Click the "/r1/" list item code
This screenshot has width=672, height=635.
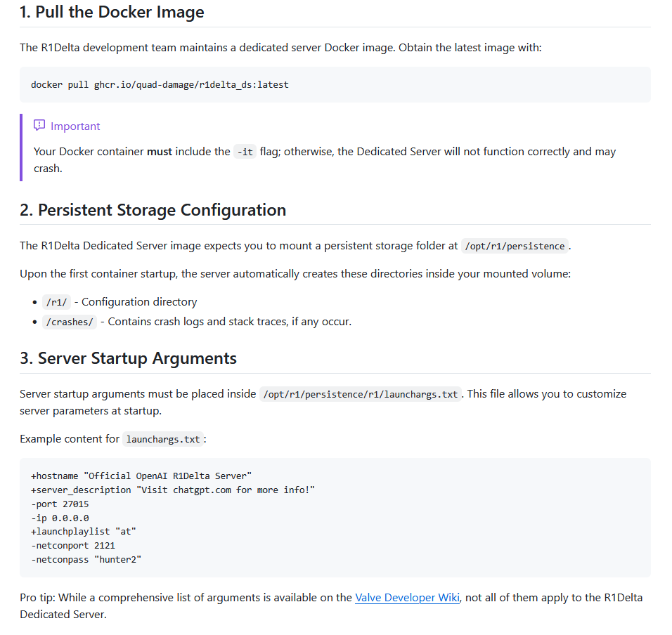click(x=56, y=302)
